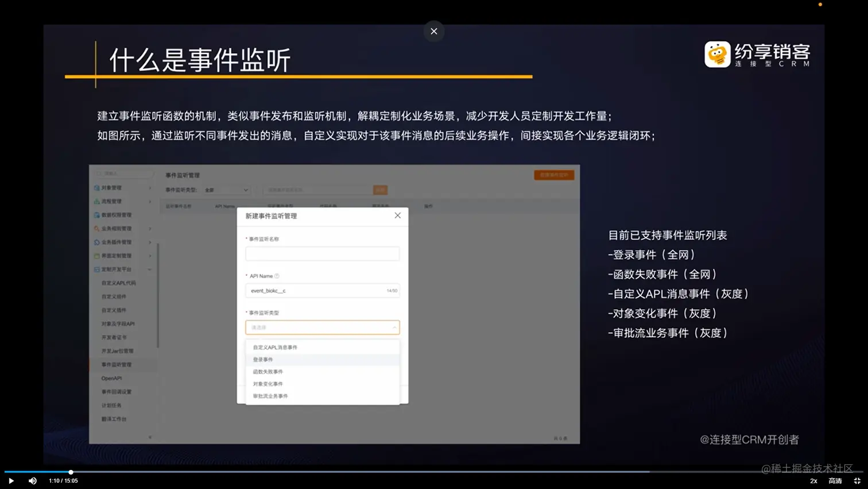This screenshot has width=868, height=489.
Task: Click the 对象管理 sidebar icon
Action: (96, 188)
